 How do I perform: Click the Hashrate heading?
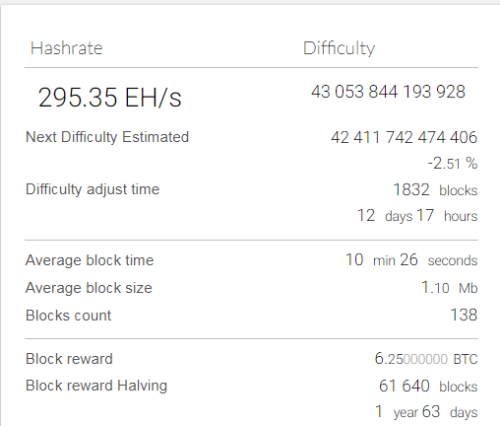click(x=66, y=48)
